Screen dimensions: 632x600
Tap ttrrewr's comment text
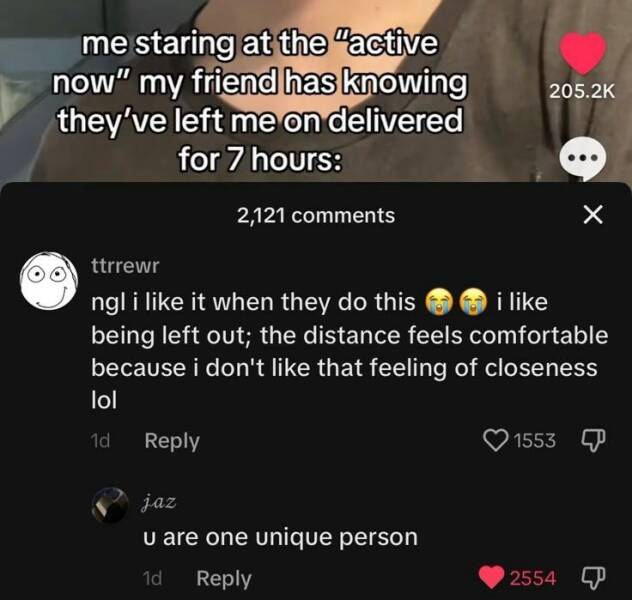point(349,351)
